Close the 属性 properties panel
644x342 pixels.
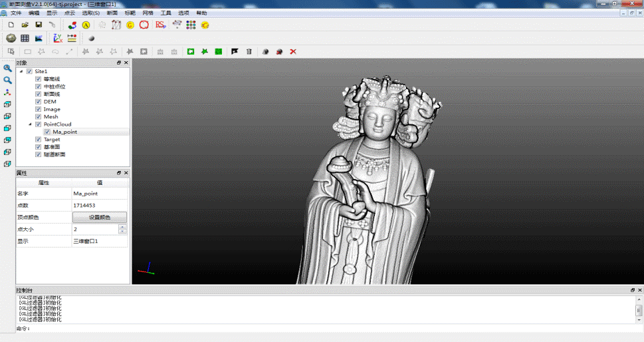click(x=126, y=173)
